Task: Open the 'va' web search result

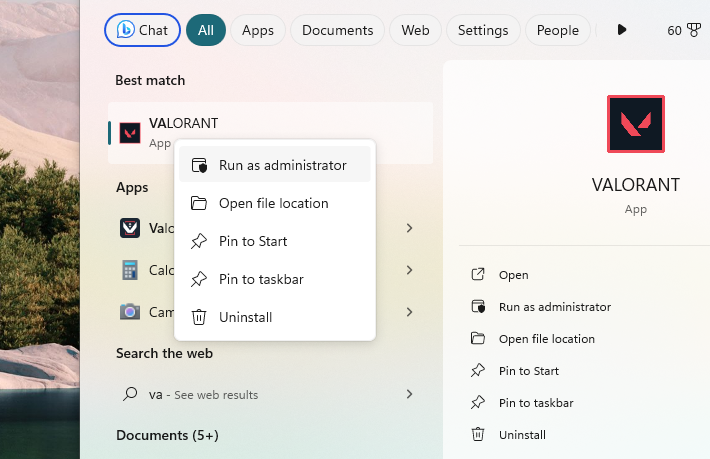Action: [x=203, y=395]
